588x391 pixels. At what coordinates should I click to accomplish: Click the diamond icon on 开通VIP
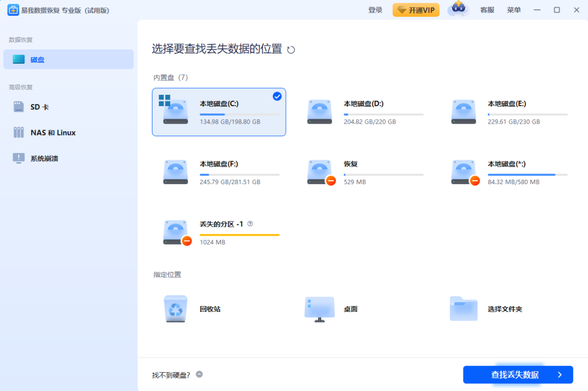pyautogui.click(x=402, y=10)
